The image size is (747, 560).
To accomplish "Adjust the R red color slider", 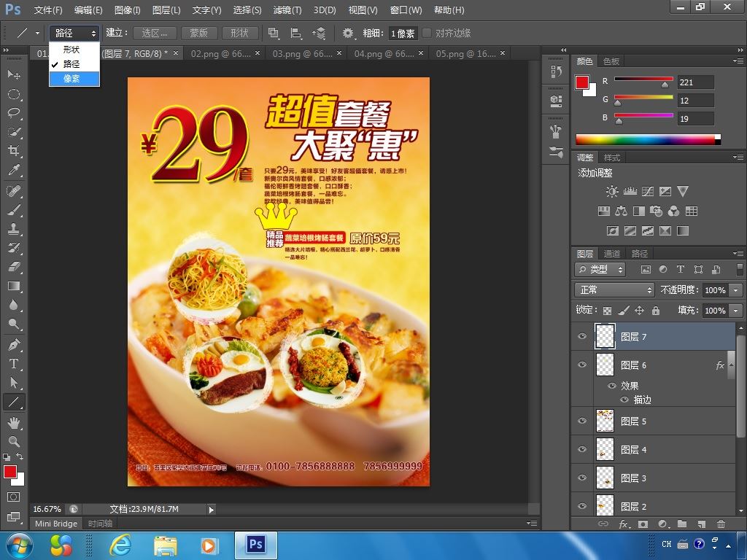I will 665,85.
